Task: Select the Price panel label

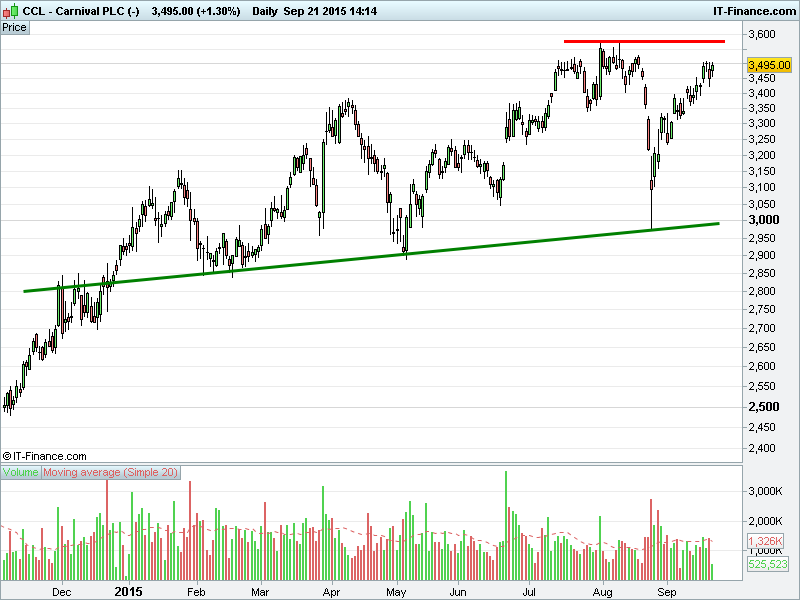Action: 15,27
